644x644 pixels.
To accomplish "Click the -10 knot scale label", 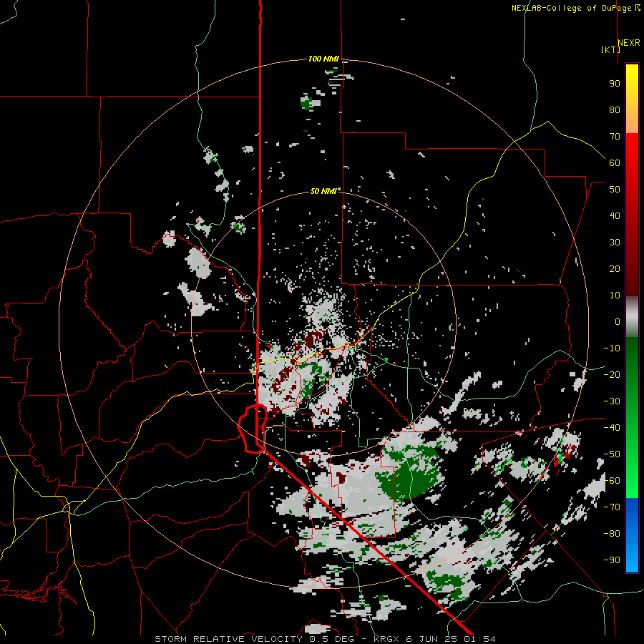I will 612,348.
